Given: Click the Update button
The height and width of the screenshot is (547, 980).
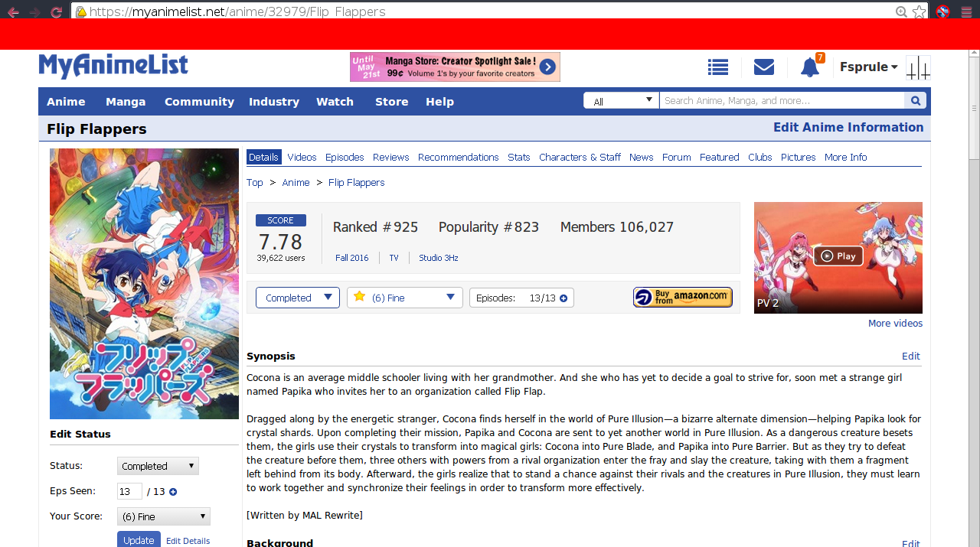Looking at the screenshot, I should click(x=139, y=539).
